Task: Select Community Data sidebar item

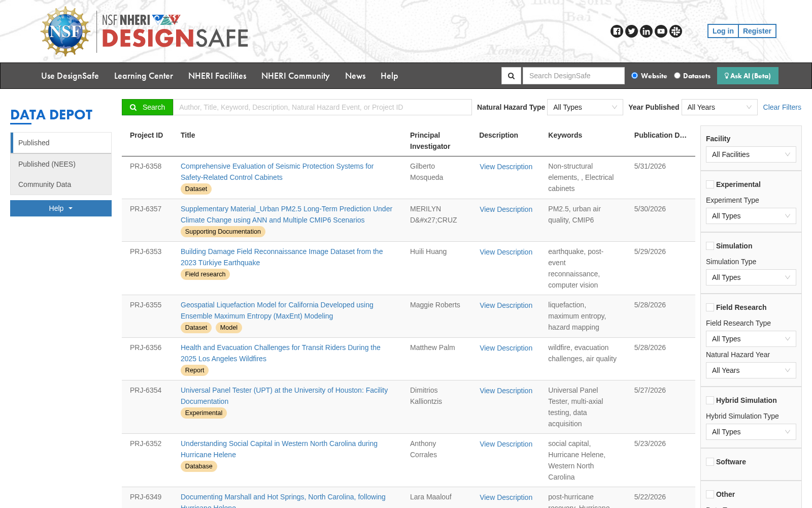Action: tap(61, 184)
